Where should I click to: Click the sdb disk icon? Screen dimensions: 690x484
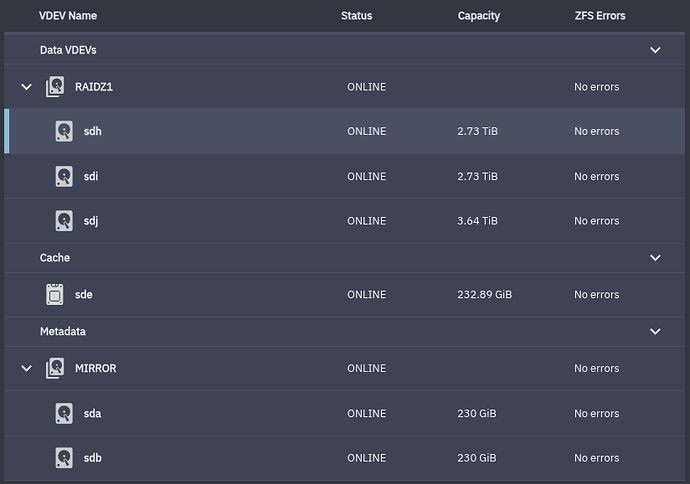pyautogui.click(x=64, y=458)
